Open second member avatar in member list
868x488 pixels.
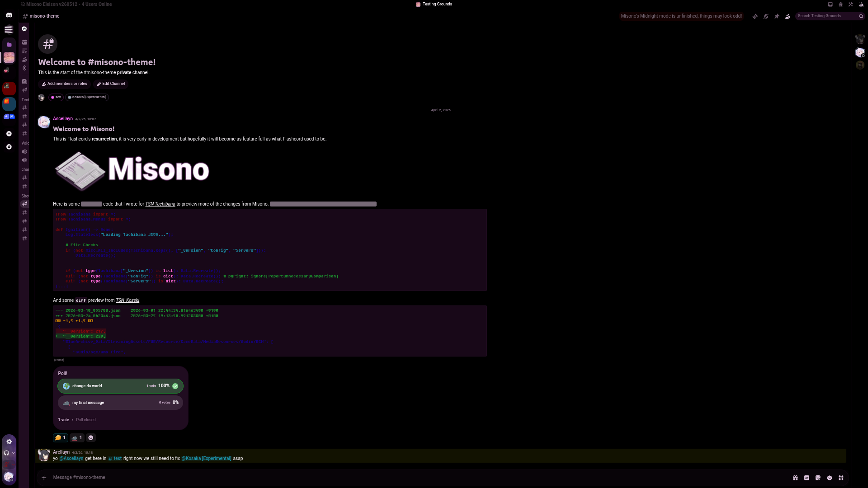coord(860,52)
